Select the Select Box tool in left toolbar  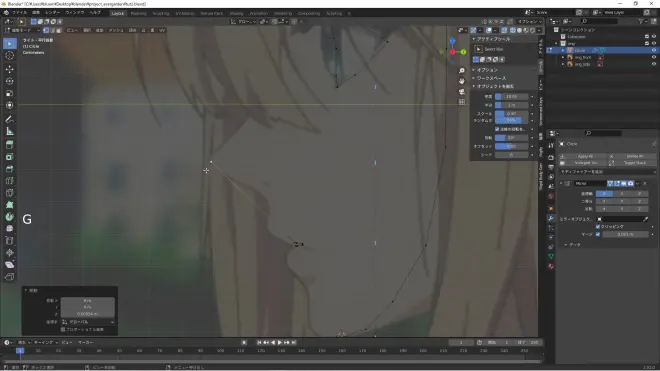click(10, 44)
